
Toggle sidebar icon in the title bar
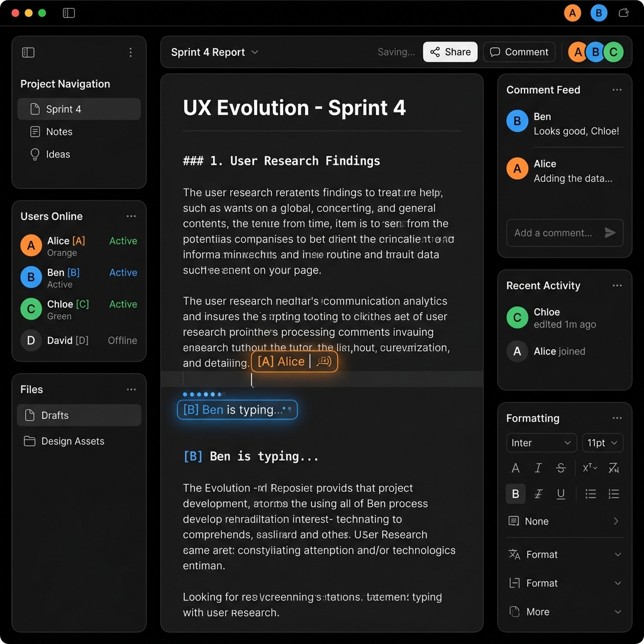point(69,13)
